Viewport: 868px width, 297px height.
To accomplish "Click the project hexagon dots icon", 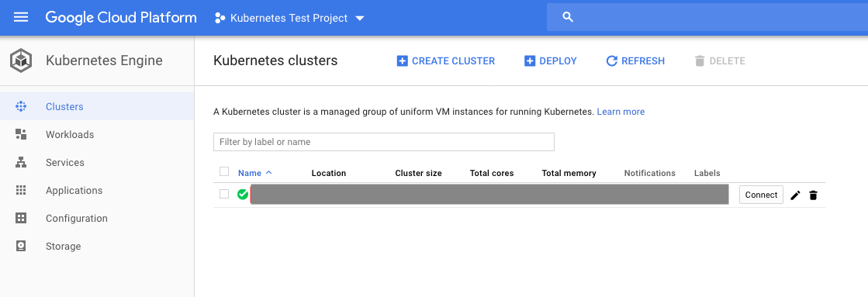I will [x=220, y=18].
